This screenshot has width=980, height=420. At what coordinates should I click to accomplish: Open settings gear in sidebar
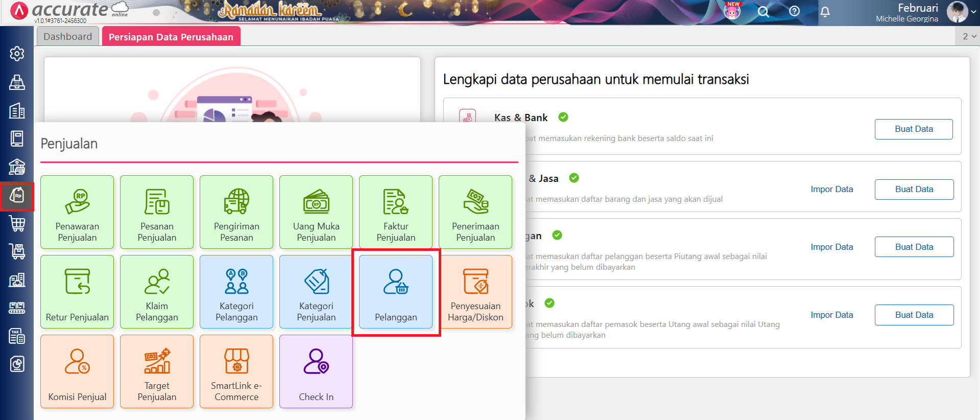coord(17,54)
